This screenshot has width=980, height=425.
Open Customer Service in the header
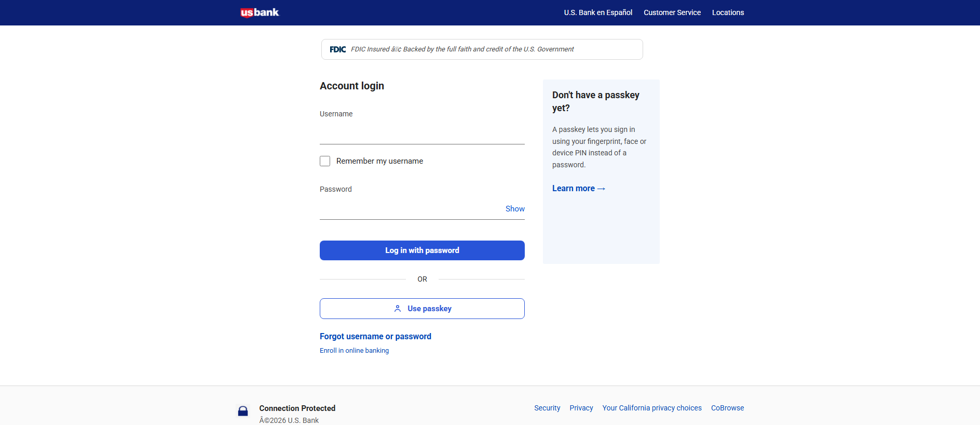click(672, 12)
